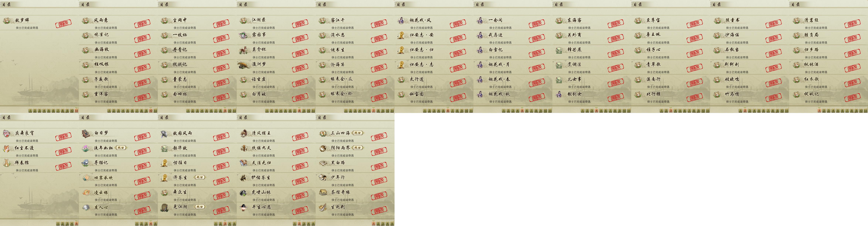Click the 绝世 tag next to 济苍生
Screen dimensions: 868x226
[x=199, y=177]
